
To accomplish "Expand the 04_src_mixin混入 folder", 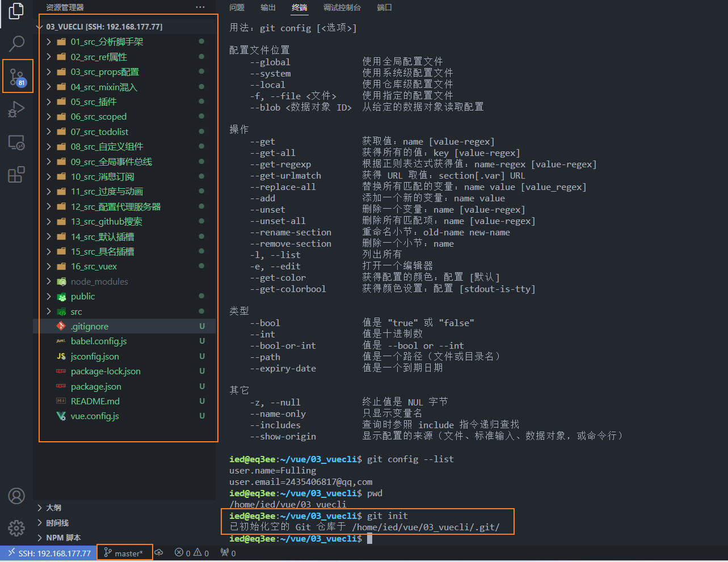I will coord(124,87).
